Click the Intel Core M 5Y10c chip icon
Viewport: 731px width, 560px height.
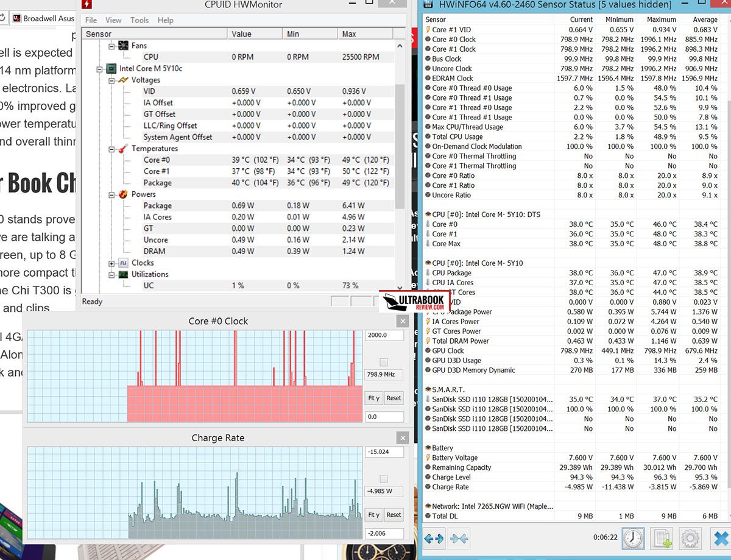[x=111, y=68]
